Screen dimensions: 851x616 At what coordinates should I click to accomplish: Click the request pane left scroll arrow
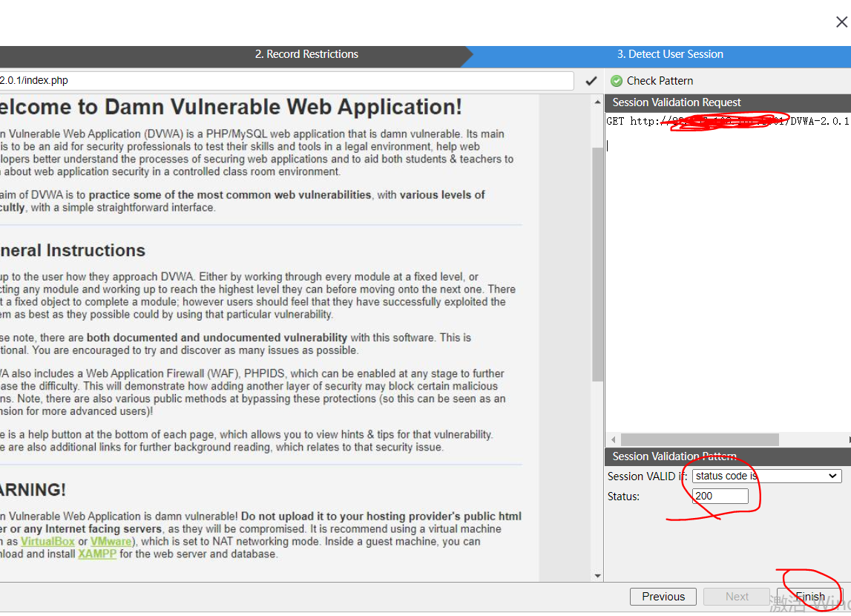click(x=614, y=439)
